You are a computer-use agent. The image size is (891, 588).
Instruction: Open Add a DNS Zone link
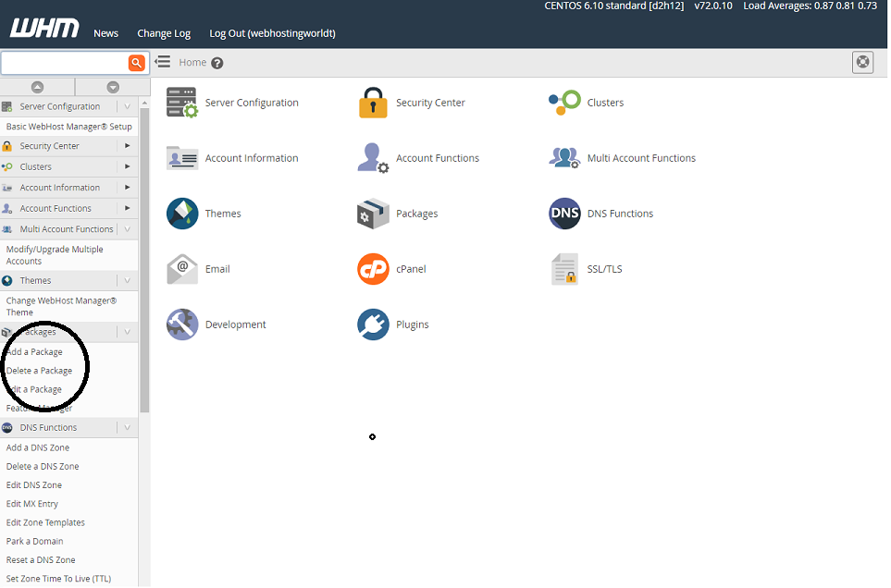coord(38,447)
